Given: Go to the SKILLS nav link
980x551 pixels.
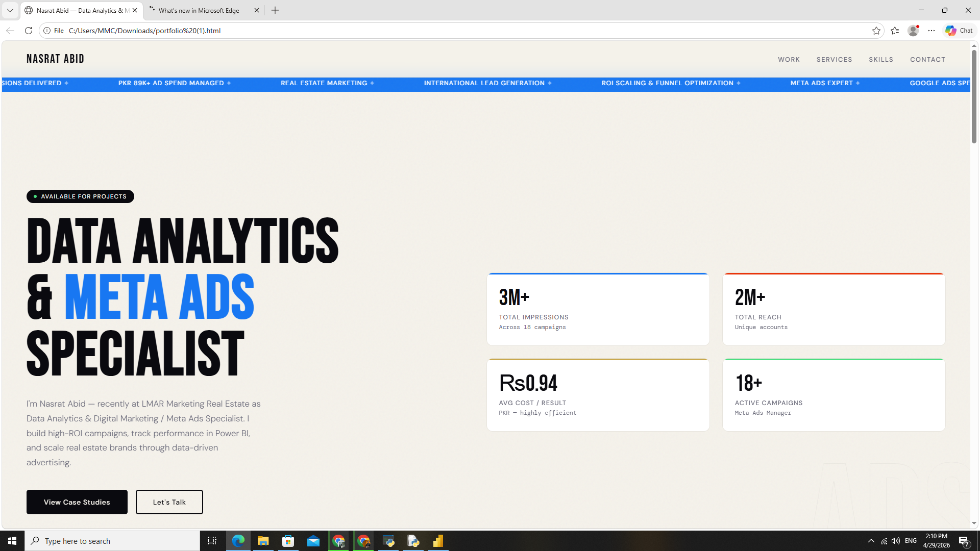Looking at the screenshot, I should tap(881, 60).
